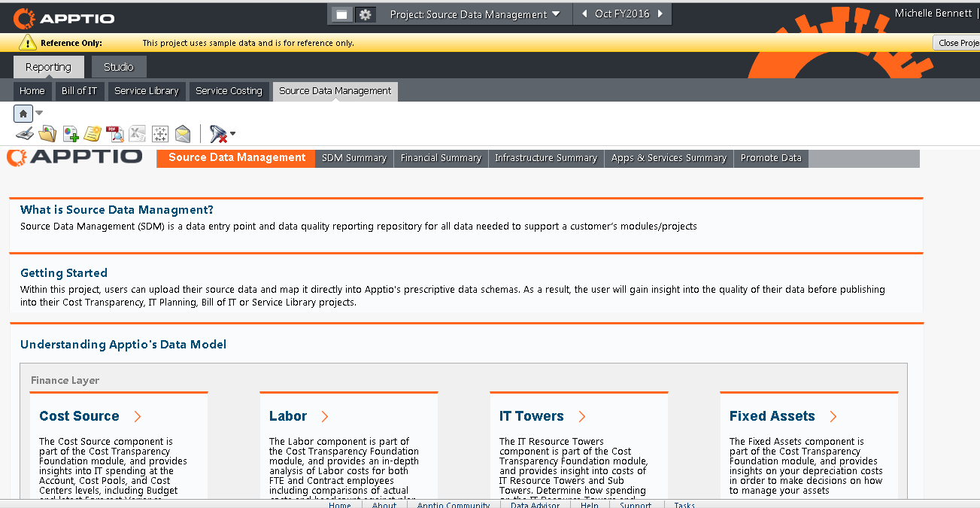Open the gear settings icon in top bar

coord(365,14)
